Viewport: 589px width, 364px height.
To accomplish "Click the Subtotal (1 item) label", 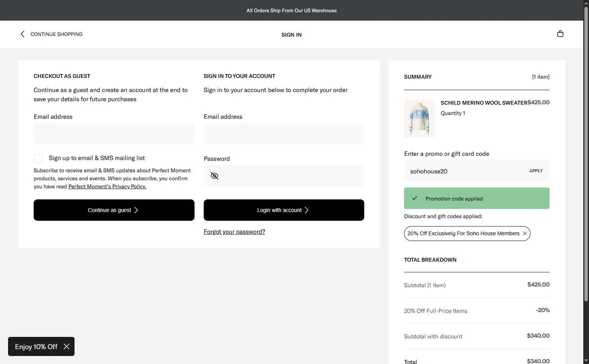I will coord(425,285).
